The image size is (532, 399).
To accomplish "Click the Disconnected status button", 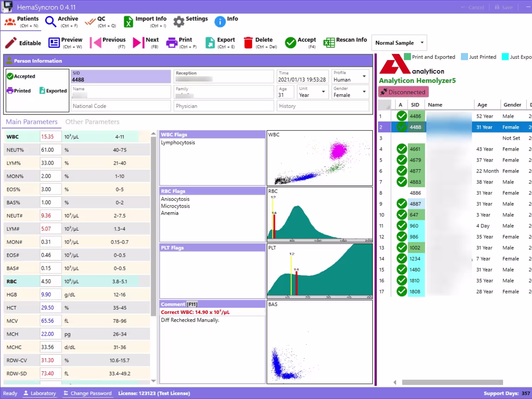I will coord(403,92).
